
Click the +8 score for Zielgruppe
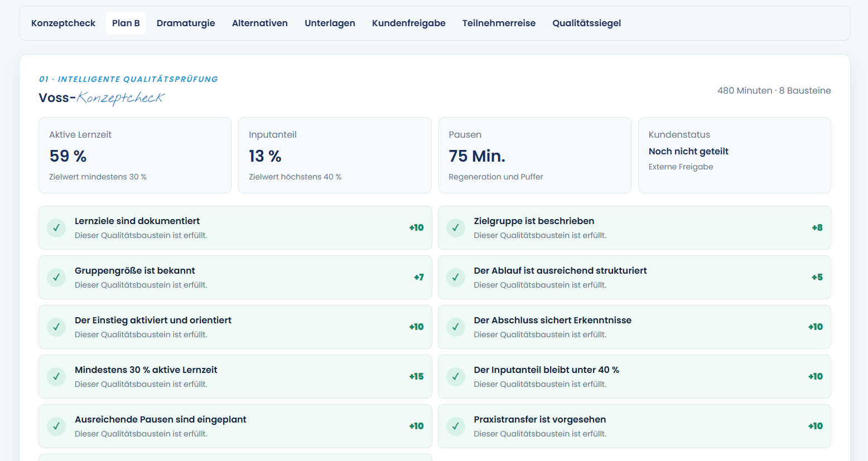(817, 227)
